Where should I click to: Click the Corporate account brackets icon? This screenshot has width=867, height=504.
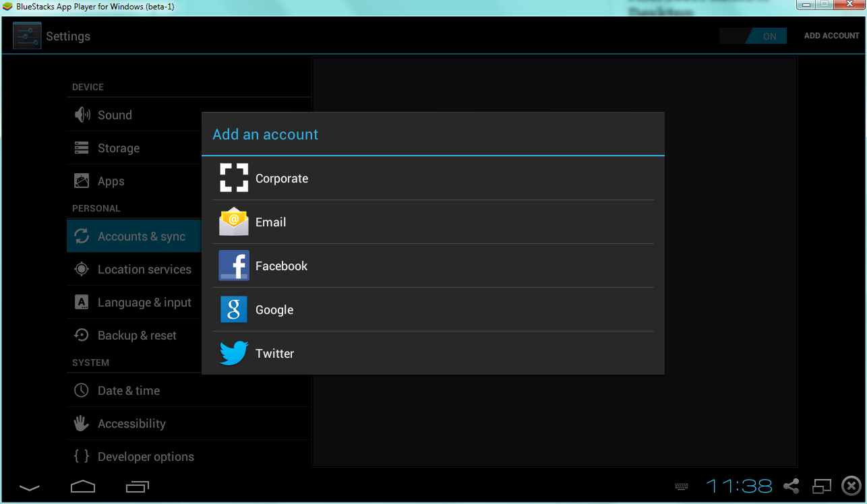234,178
